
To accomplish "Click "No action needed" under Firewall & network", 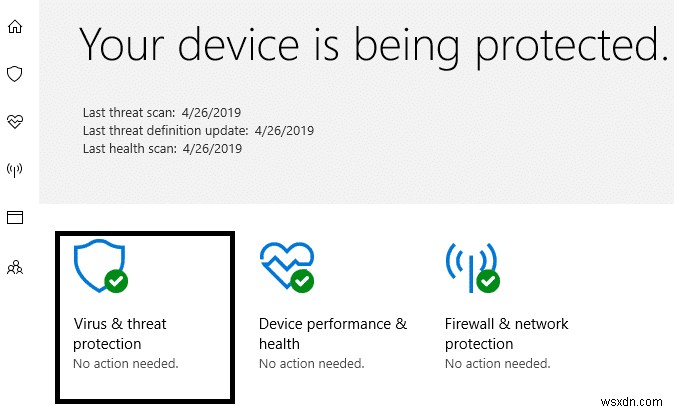I will click(497, 363).
